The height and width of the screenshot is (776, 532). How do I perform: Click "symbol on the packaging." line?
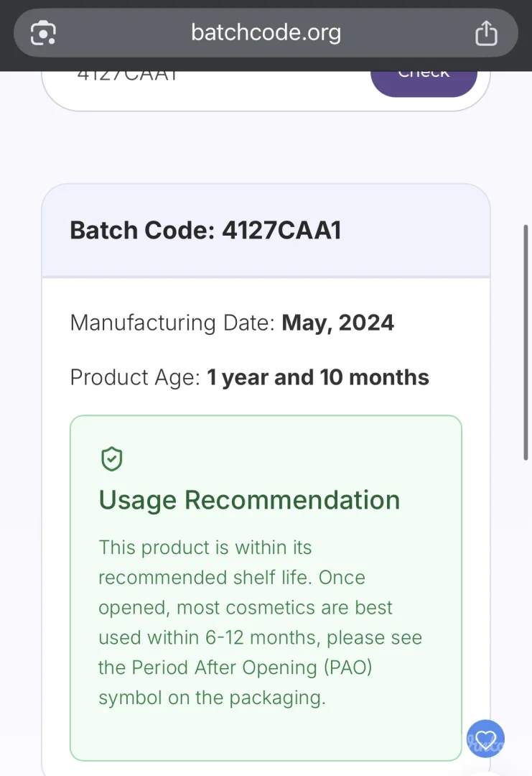click(212, 698)
